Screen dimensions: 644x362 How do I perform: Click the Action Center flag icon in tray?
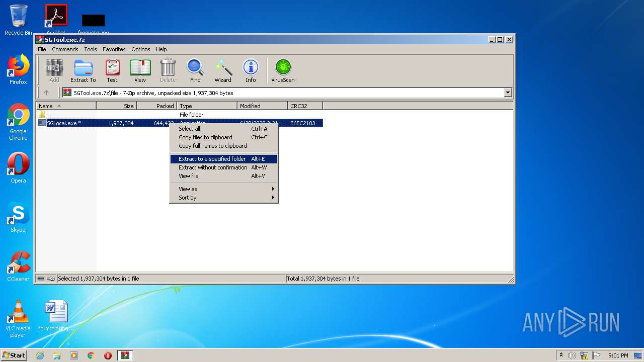[x=595, y=355]
